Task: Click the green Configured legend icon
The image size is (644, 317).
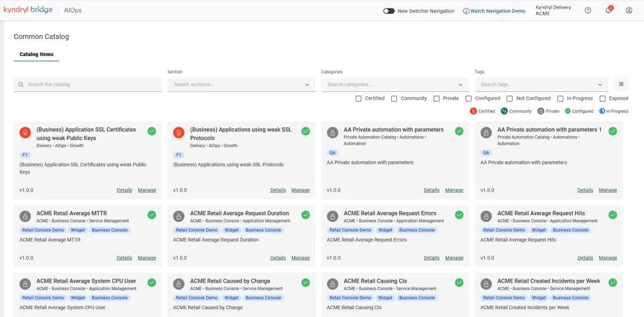Action: pos(567,111)
